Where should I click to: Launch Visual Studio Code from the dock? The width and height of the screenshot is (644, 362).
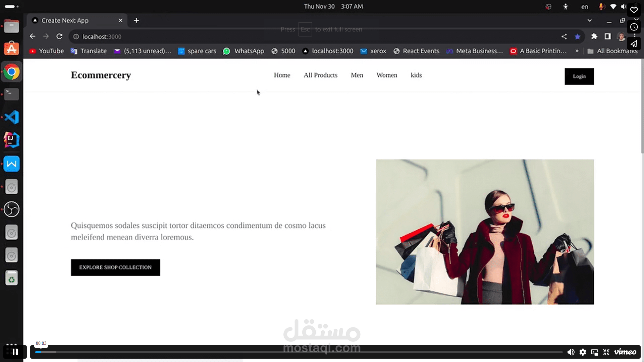click(x=11, y=117)
